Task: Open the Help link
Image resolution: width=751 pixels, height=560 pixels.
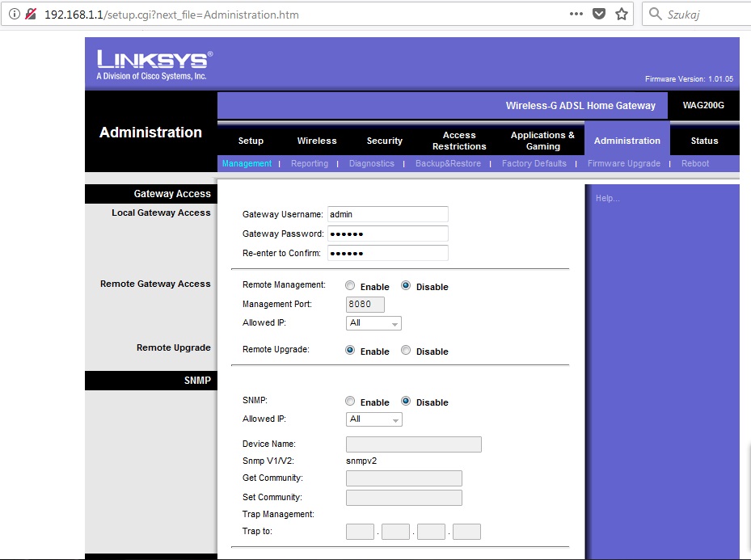Action: (x=607, y=198)
